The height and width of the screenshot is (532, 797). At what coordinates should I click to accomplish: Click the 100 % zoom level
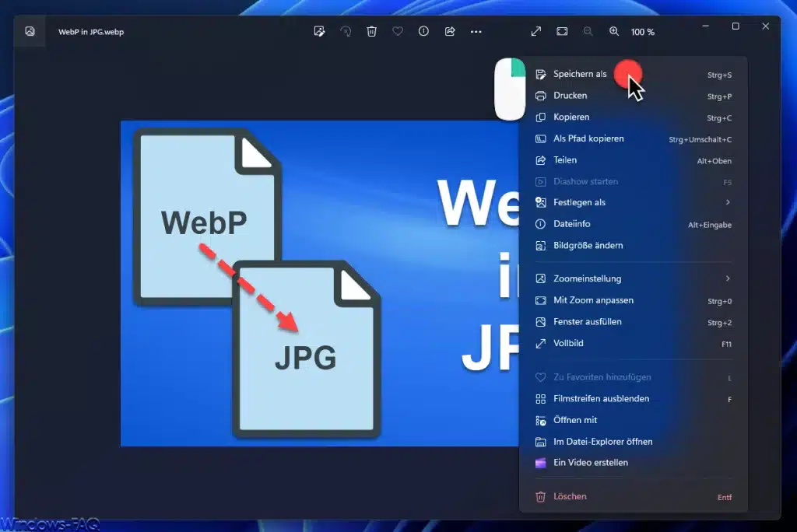coord(642,32)
